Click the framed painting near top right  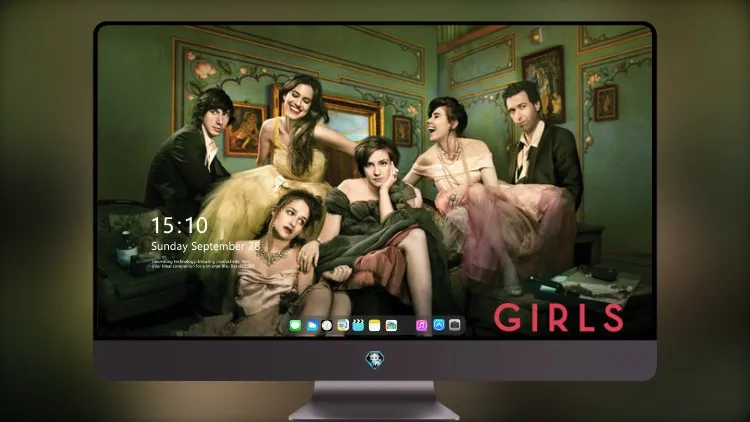pyautogui.click(x=543, y=84)
